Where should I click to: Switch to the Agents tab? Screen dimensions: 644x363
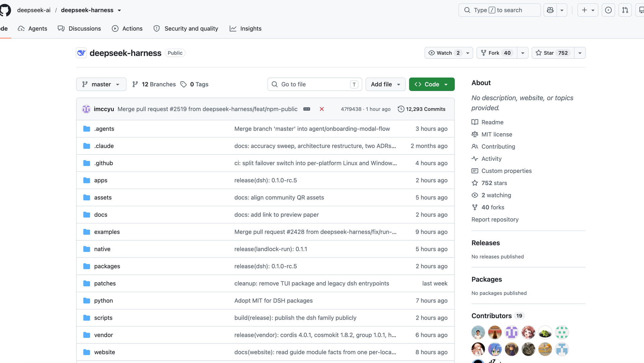tap(33, 29)
